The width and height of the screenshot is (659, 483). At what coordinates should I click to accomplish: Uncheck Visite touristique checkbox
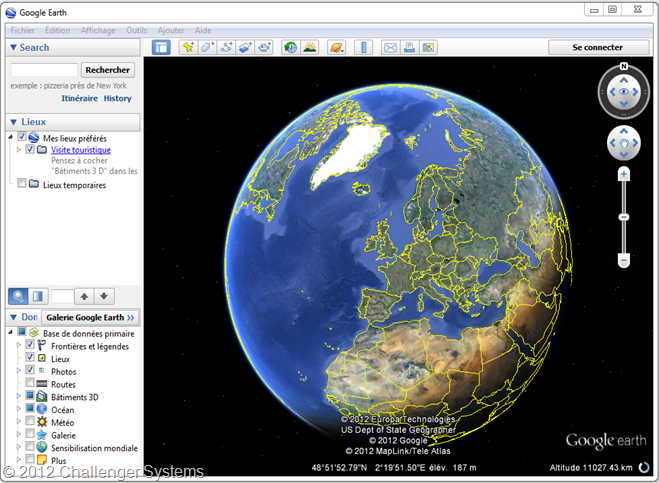[x=30, y=149]
